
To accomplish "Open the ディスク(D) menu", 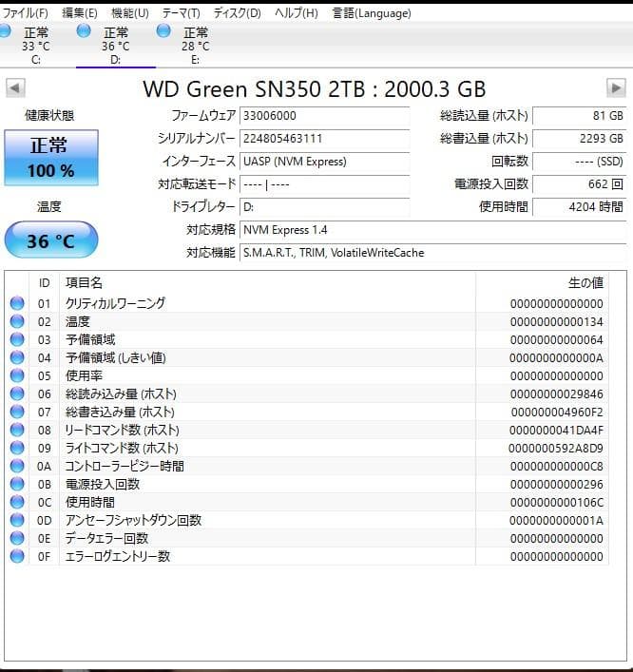I will [x=237, y=13].
